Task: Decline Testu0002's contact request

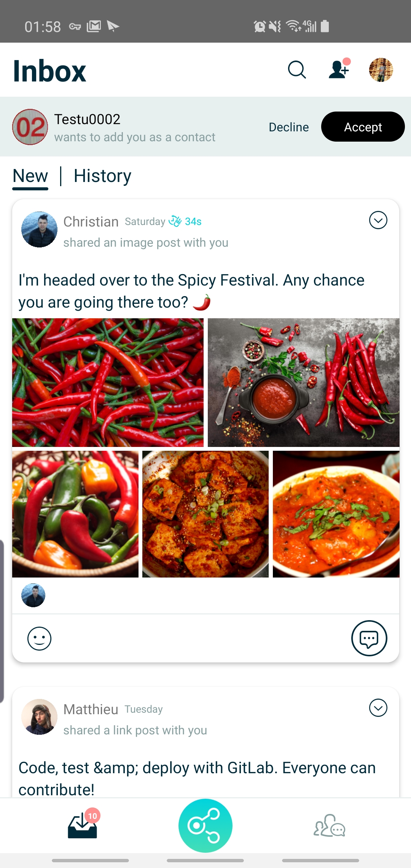Action: tap(289, 127)
